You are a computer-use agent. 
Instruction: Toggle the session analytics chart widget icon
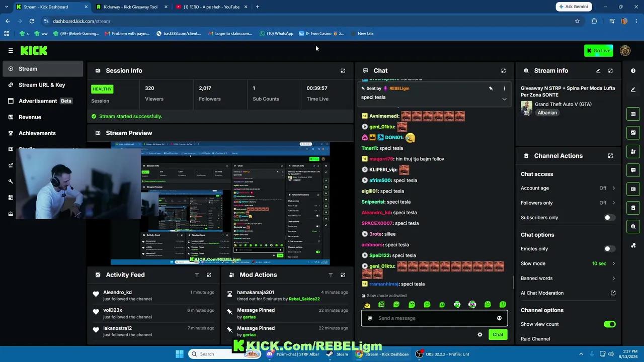click(x=633, y=133)
